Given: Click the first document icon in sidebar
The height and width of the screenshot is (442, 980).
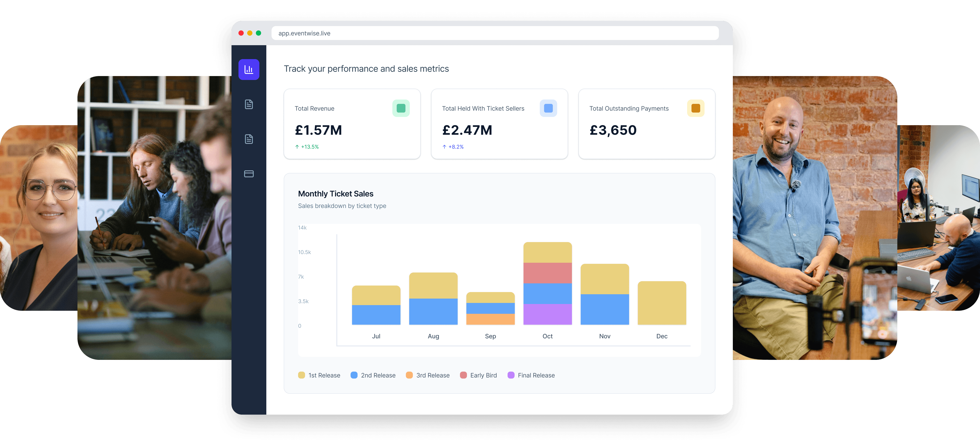Looking at the screenshot, I should coord(249,104).
